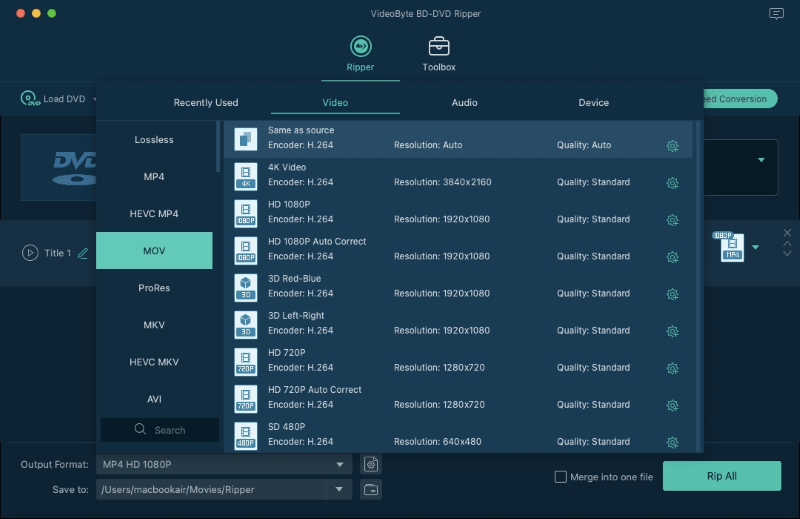
Task: Switch to Recently Used tab
Action: (x=206, y=103)
